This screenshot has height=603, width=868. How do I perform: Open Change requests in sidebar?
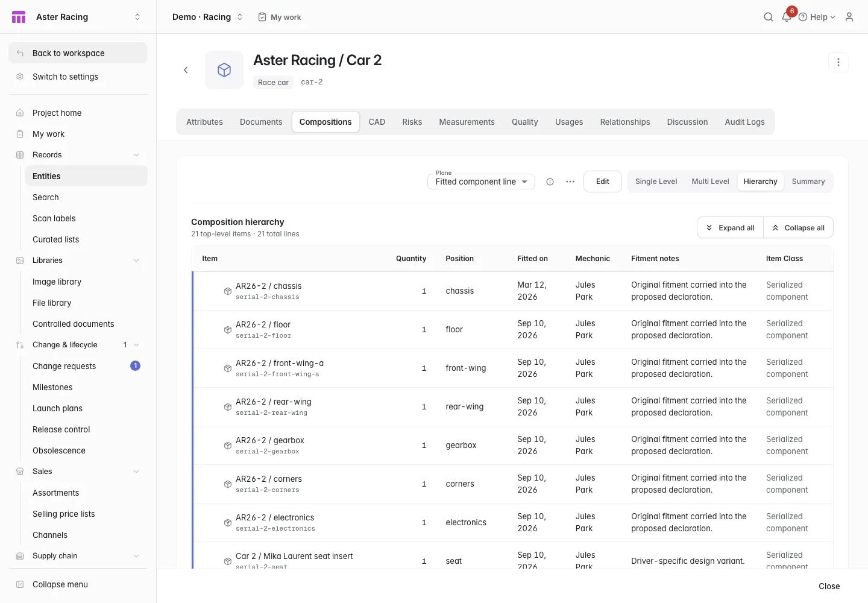[x=86, y=366]
